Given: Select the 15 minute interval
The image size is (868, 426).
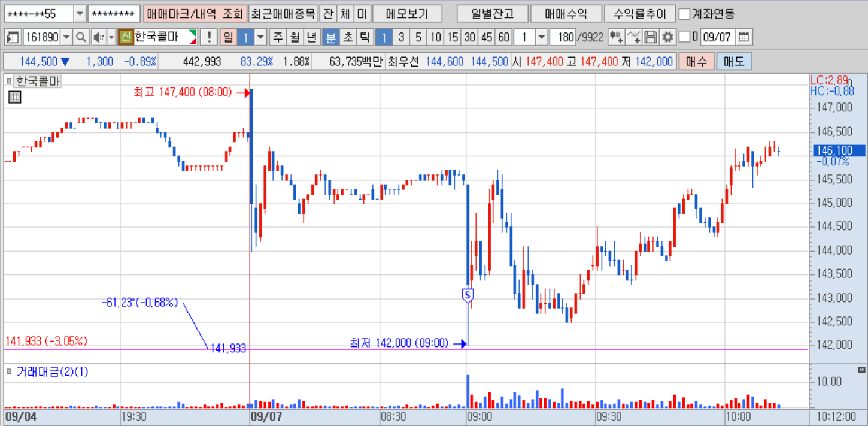Looking at the screenshot, I should coord(453,37).
